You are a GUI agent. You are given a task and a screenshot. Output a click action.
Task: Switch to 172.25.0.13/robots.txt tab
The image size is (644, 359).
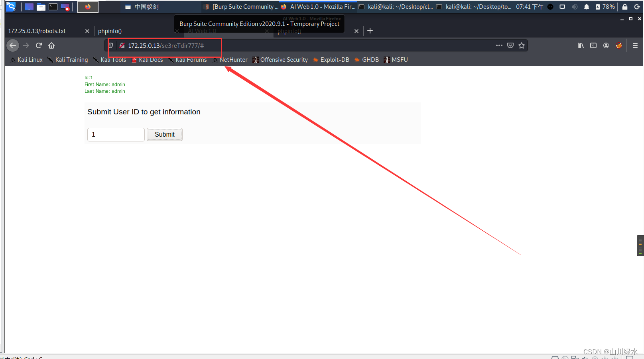pyautogui.click(x=48, y=31)
